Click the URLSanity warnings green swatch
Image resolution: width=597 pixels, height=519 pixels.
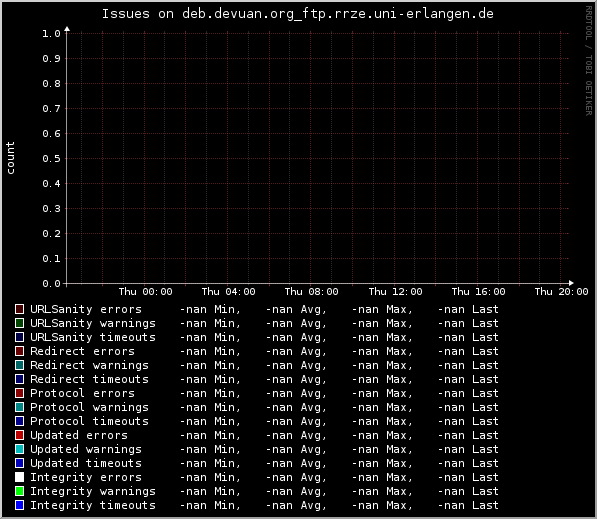click(x=19, y=323)
